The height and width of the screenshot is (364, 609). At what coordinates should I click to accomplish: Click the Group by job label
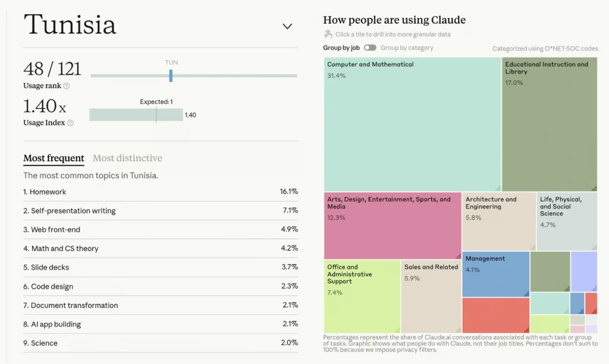(341, 48)
